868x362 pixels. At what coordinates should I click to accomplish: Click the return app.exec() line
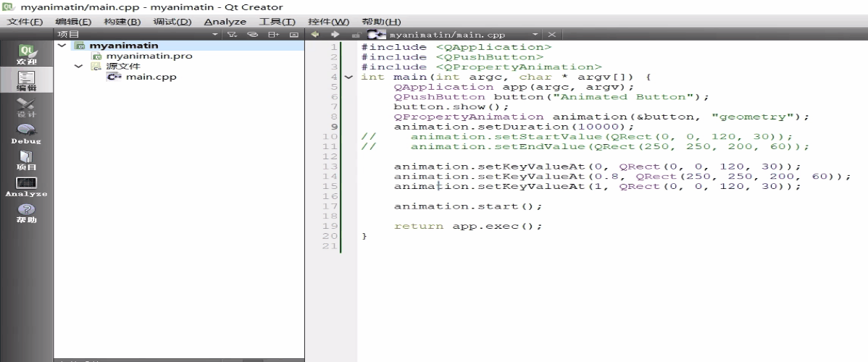[468, 227]
